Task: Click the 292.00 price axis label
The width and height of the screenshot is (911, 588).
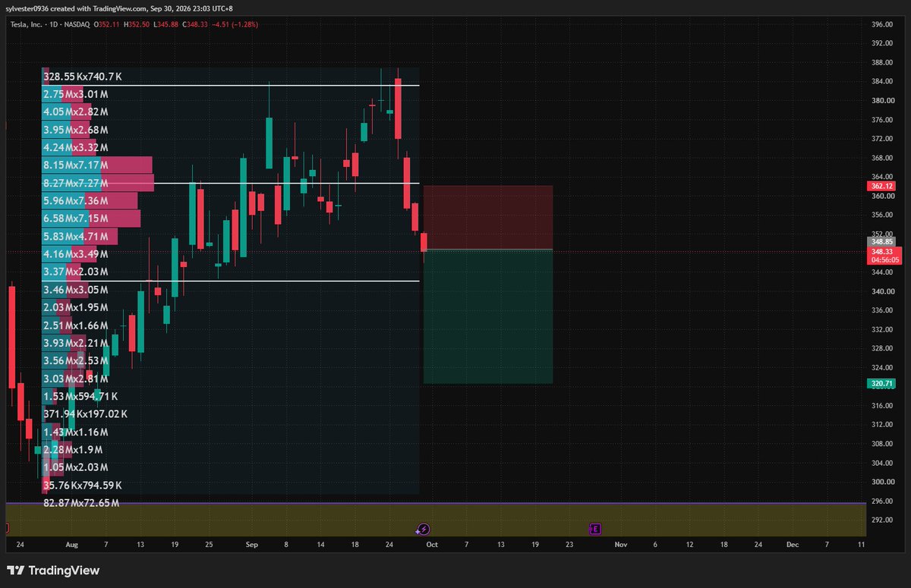Action: (881, 520)
